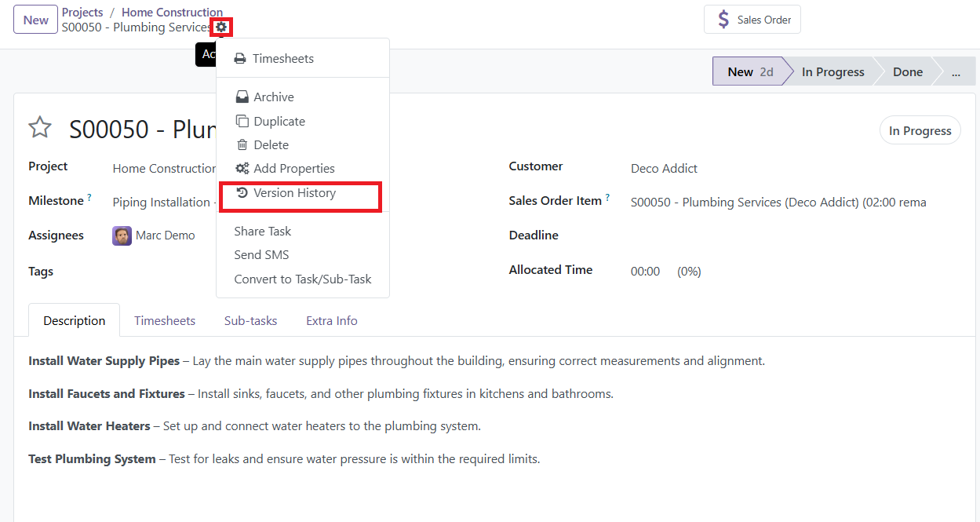
Task: Click the Delete trash icon
Action: 242,145
